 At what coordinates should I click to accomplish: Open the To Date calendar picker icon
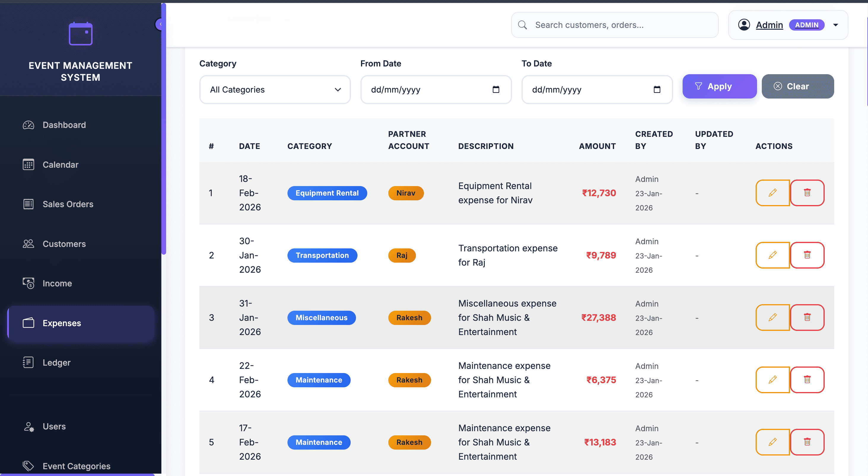(x=657, y=90)
